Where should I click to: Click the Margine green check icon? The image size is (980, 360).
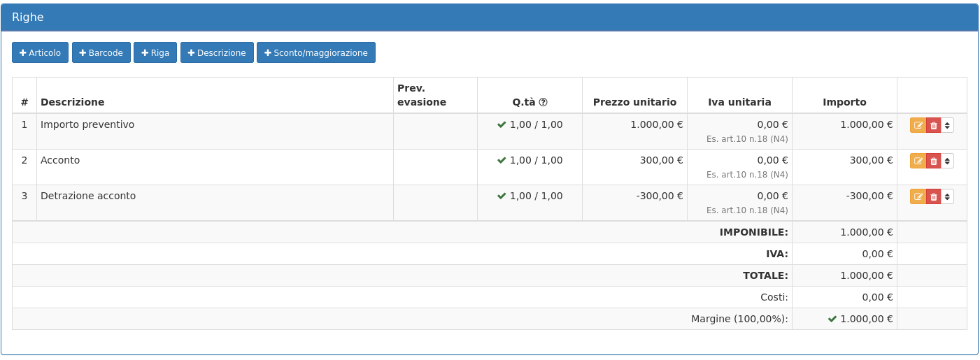(x=832, y=319)
